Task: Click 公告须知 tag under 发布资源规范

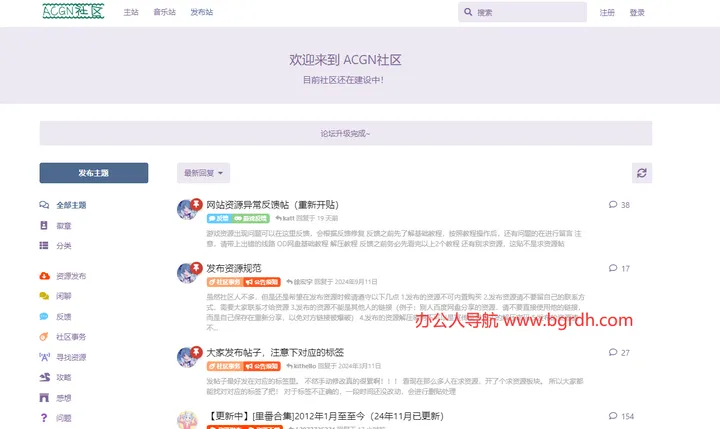Action: point(262,282)
